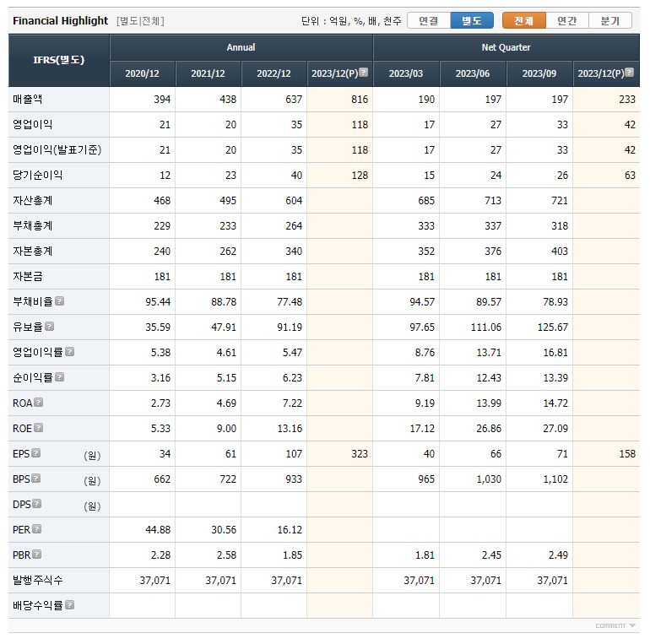Screen dimensions: 650x644
Task: Click the Financial Highlight title
Action: [x=61, y=21]
